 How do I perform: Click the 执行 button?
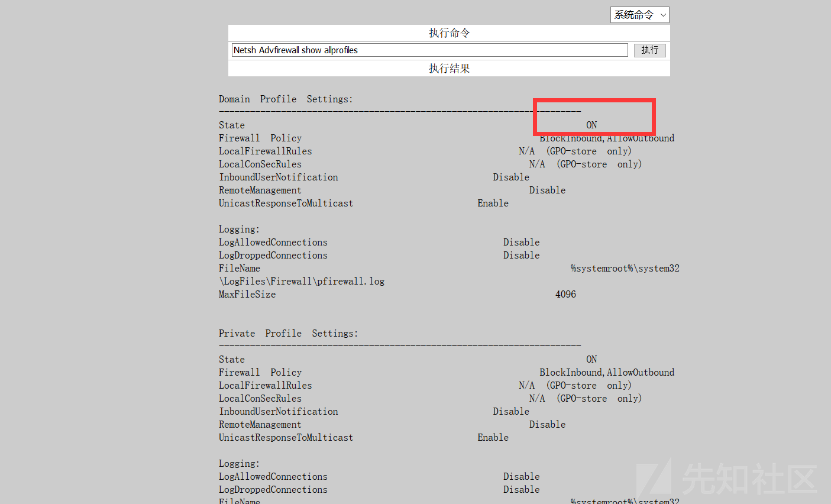(649, 50)
